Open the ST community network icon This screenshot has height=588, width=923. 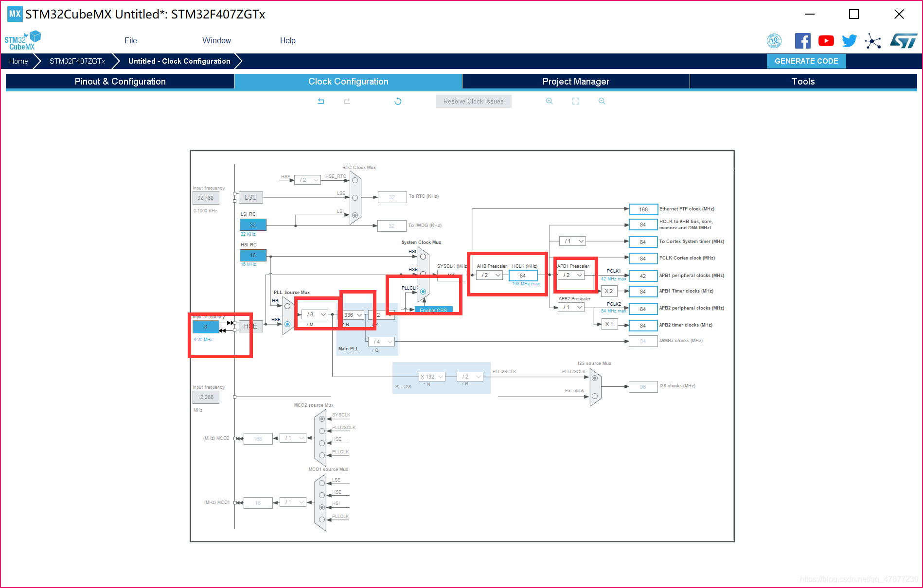click(873, 41)
